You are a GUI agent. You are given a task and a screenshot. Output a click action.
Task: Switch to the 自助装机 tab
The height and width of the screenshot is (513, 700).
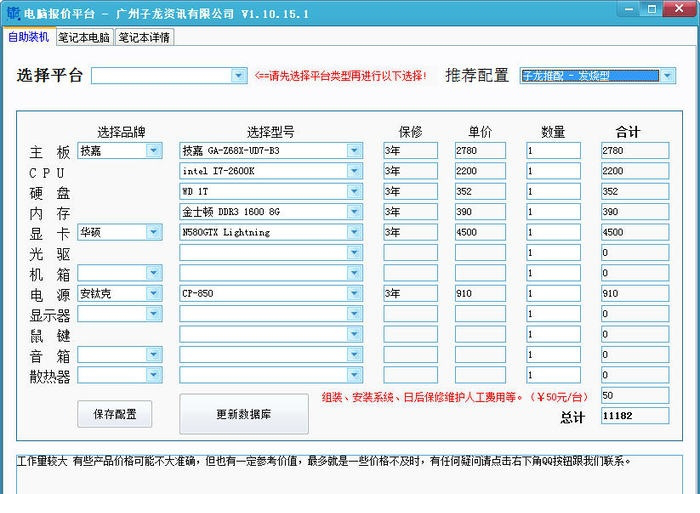pos(29,37)
